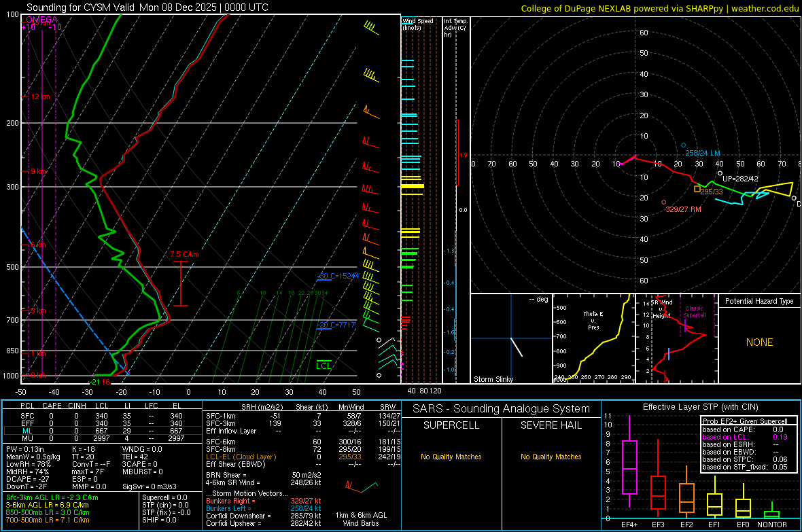
Task: Click the EF3 axis label
Action: coord(658,525)
